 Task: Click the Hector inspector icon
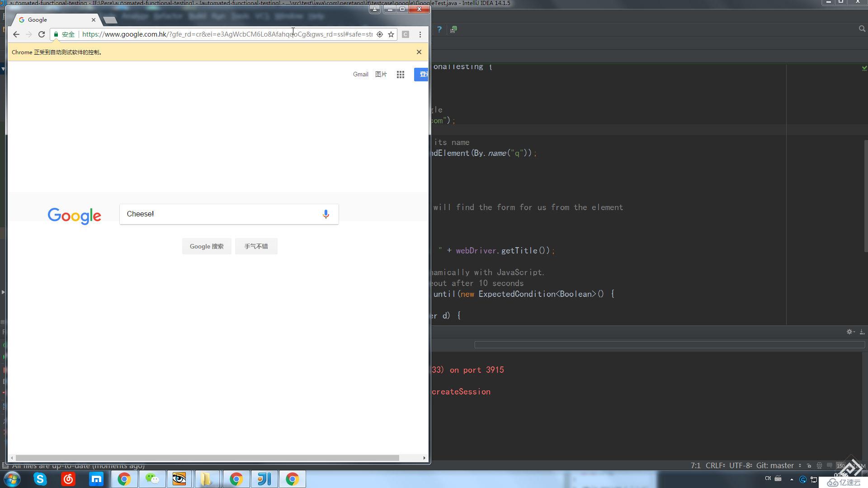tap(819, 465)
